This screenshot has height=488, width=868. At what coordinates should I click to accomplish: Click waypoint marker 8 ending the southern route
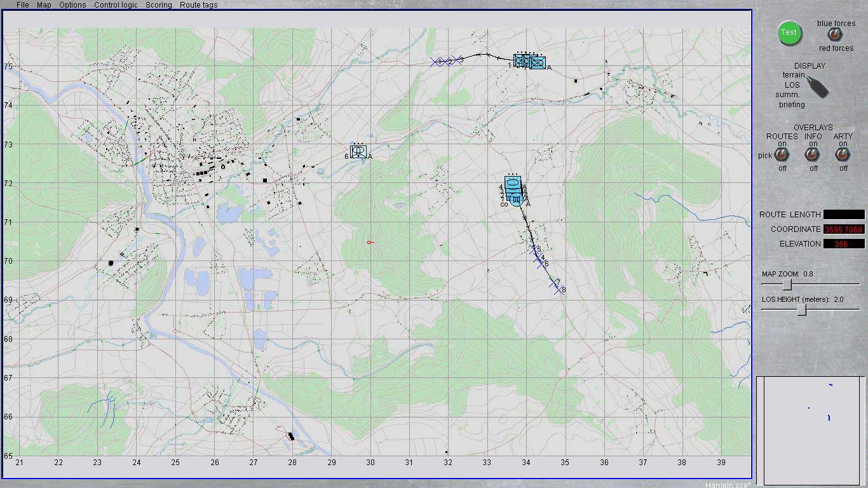click(x=558, y=290)
